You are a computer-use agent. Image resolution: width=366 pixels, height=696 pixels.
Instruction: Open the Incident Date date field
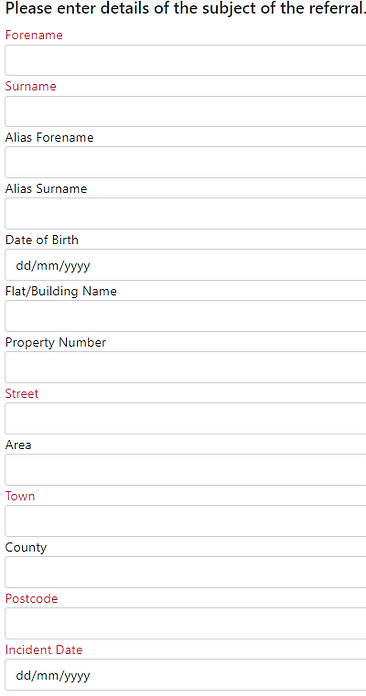185,675
